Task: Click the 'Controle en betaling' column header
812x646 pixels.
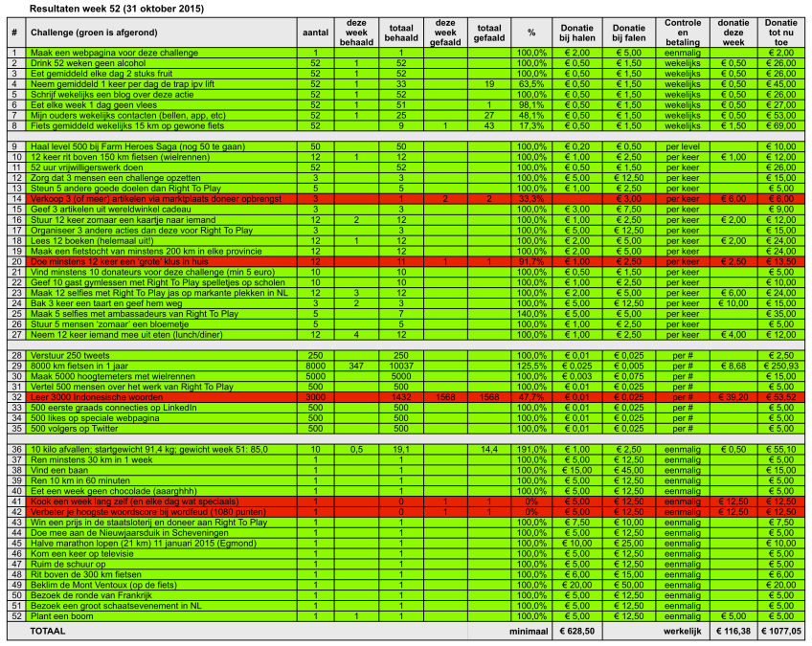Action: (683, 33)
